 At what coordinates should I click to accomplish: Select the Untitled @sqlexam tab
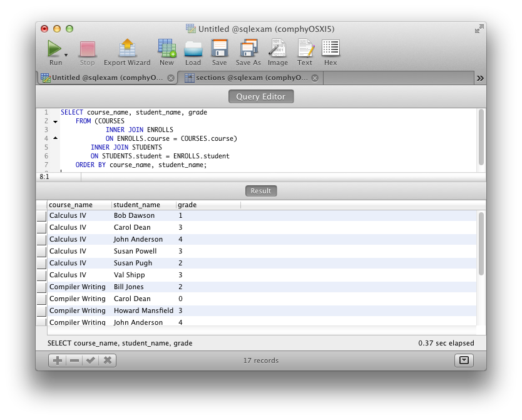[106, 78]
